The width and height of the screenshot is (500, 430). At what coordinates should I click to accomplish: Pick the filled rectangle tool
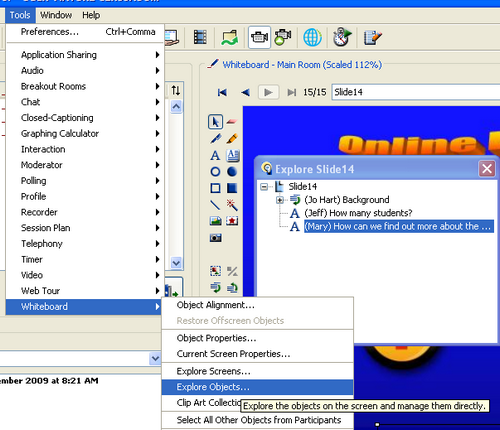[232, 188]
